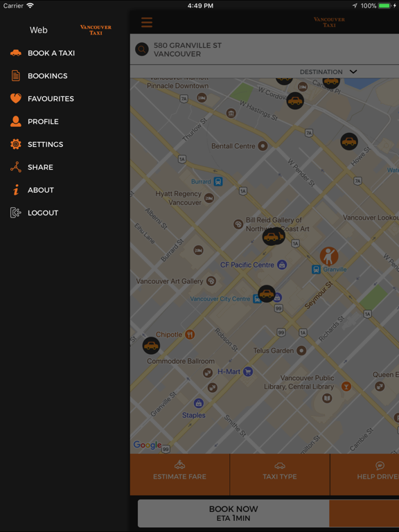
Task: Click the Web label in the side menu
Action: [x=38, y=30]
